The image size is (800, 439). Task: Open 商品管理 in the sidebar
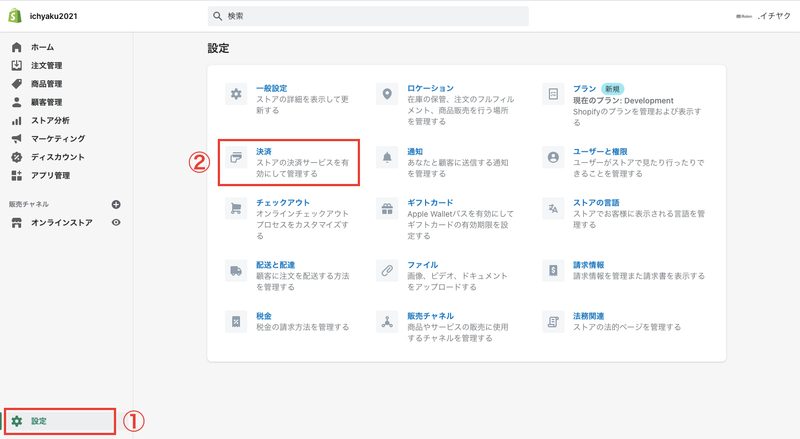click(x=46, y=84)
